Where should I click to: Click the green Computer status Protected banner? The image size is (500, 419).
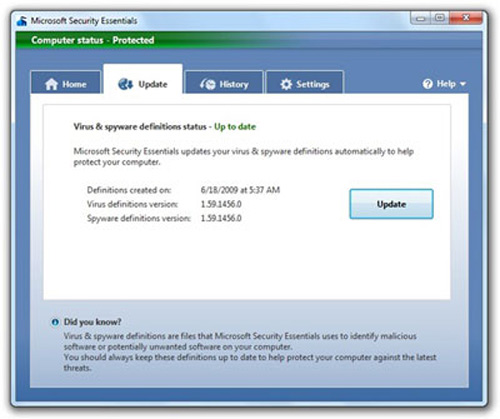point(249,40)
